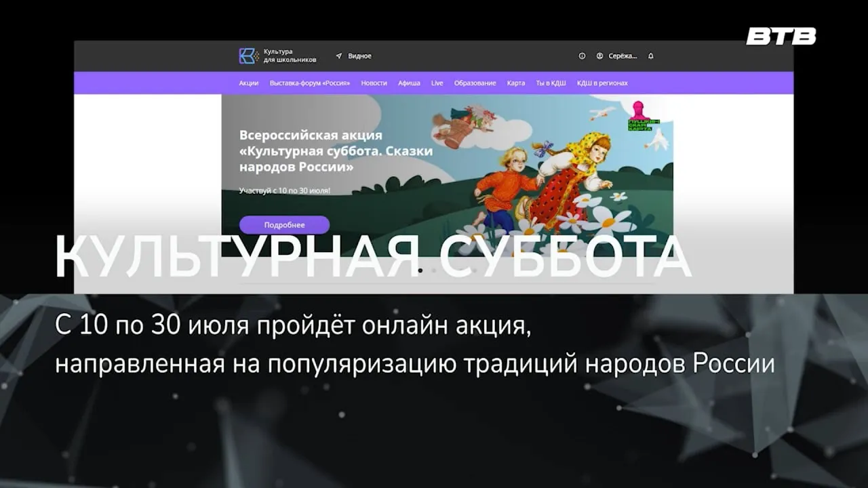
Task: Open Выставка-форум «Россия» menu item
Action: 310,83
